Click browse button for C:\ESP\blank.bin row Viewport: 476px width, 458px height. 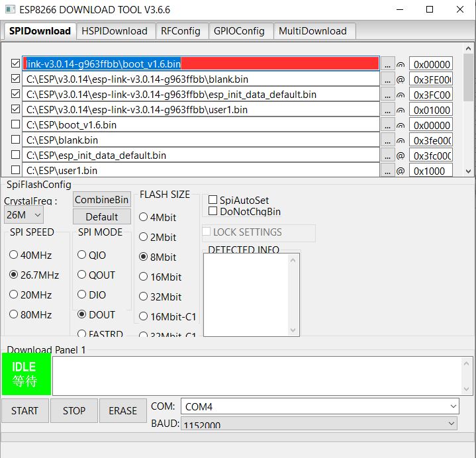(387, 140)
